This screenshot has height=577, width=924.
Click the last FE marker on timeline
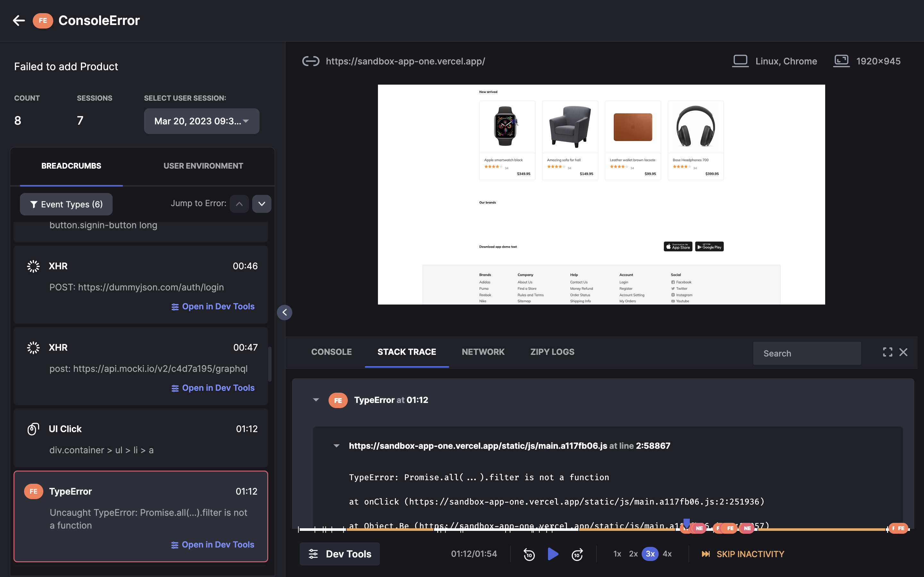coord(901,528)
